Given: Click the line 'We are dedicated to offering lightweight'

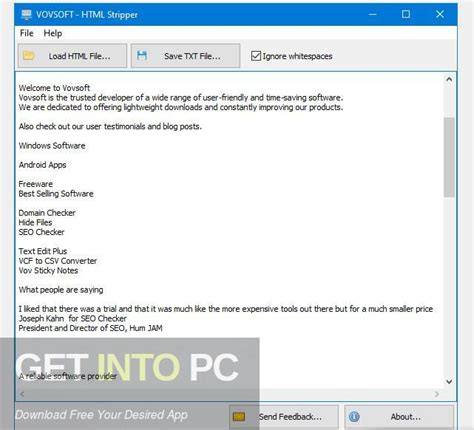Looking at the screenshot, I should [x=181, y=107].
